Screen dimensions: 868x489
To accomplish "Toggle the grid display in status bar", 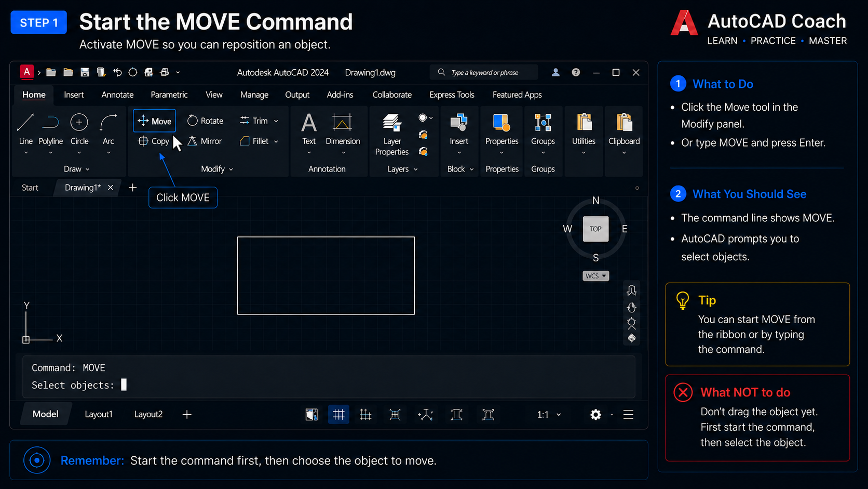I will coord(338,414).
